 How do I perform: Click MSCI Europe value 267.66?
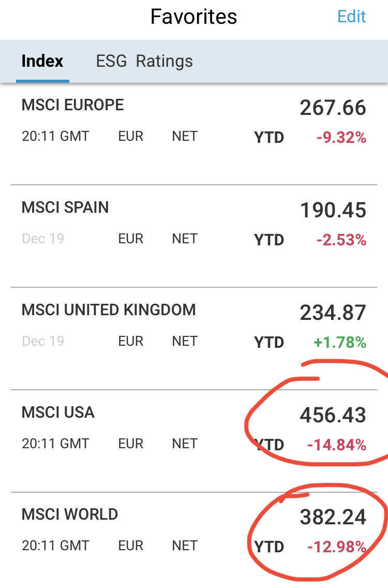(333, 108)
